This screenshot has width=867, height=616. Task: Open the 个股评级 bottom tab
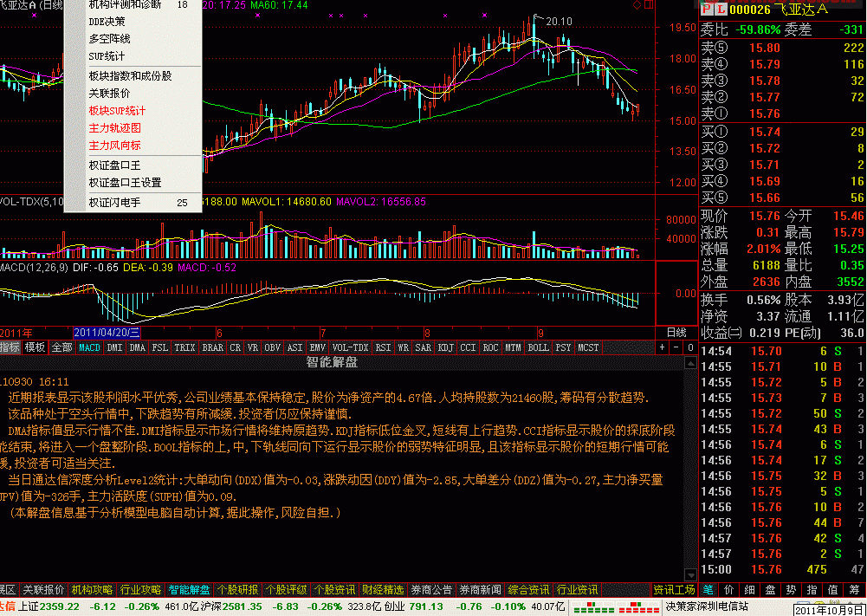tap(287, 590)
